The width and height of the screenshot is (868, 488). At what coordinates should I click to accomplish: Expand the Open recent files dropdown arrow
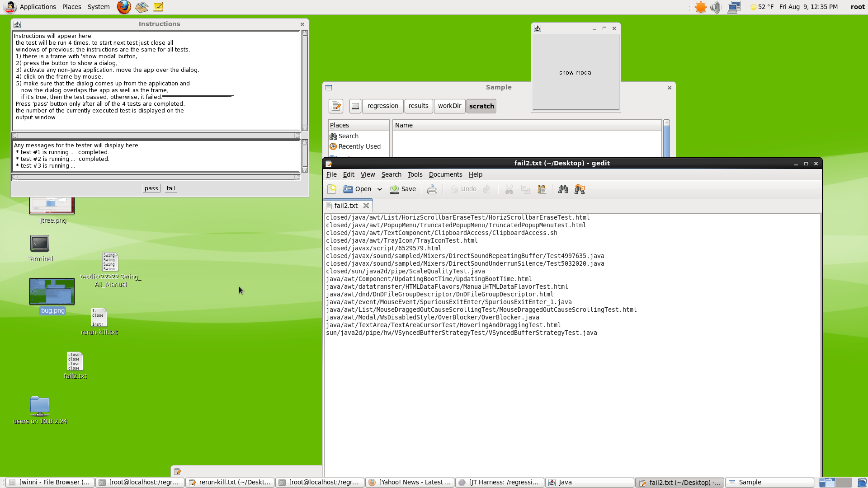pyautogui.click(x=380, y=189)
